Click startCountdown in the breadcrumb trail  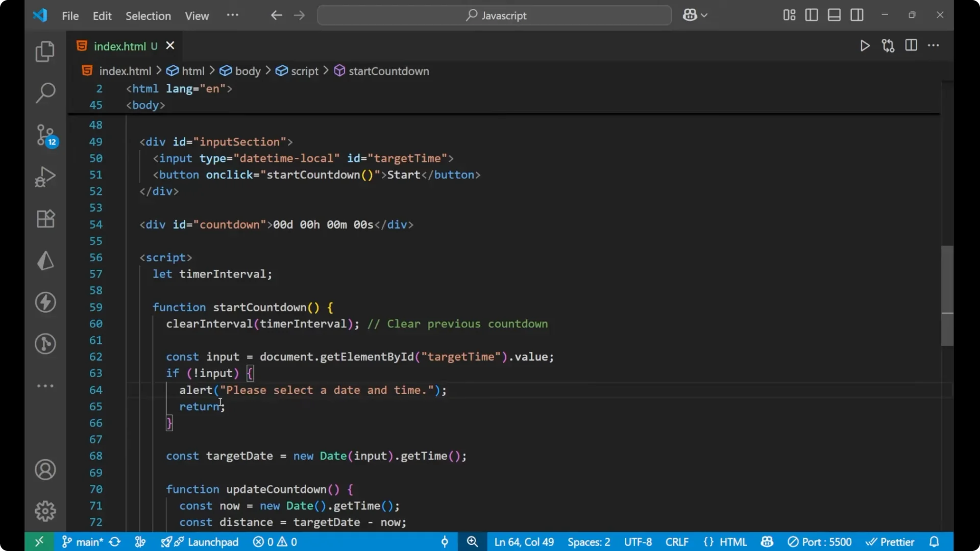point(388,71)
